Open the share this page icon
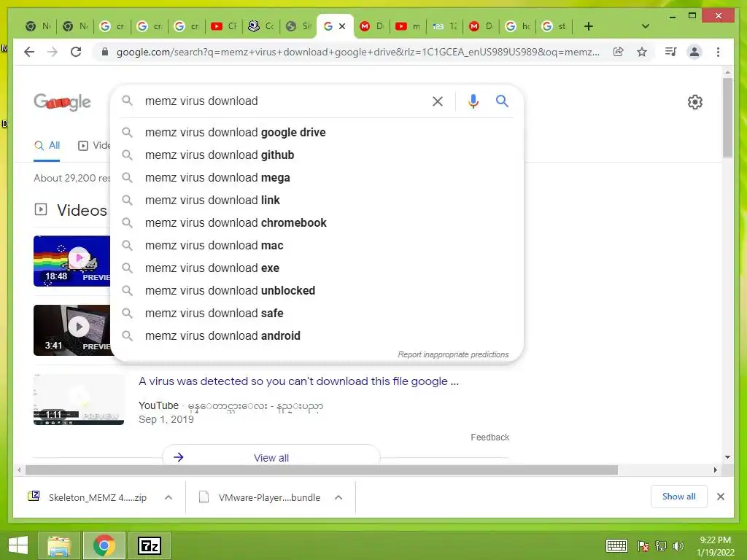Image resolution: width=747 pixels, height=560 pixels. pyautogui.click(x=619, y=52)
